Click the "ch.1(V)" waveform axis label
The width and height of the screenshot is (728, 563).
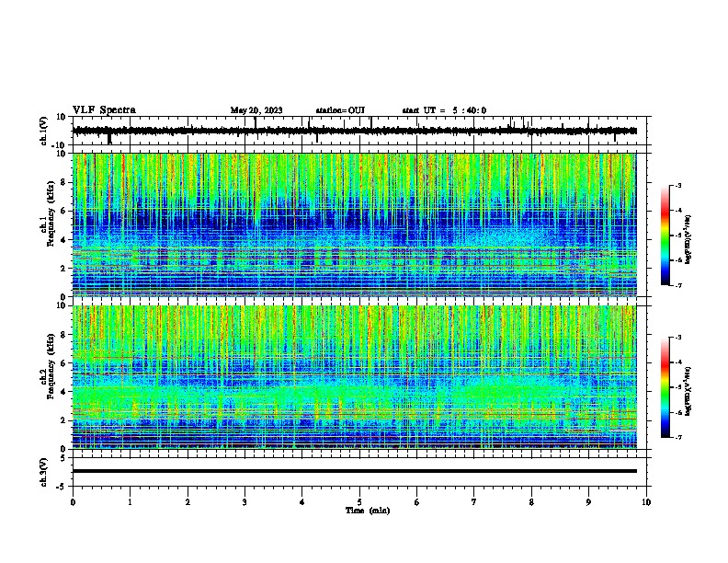tap(43, 131)
